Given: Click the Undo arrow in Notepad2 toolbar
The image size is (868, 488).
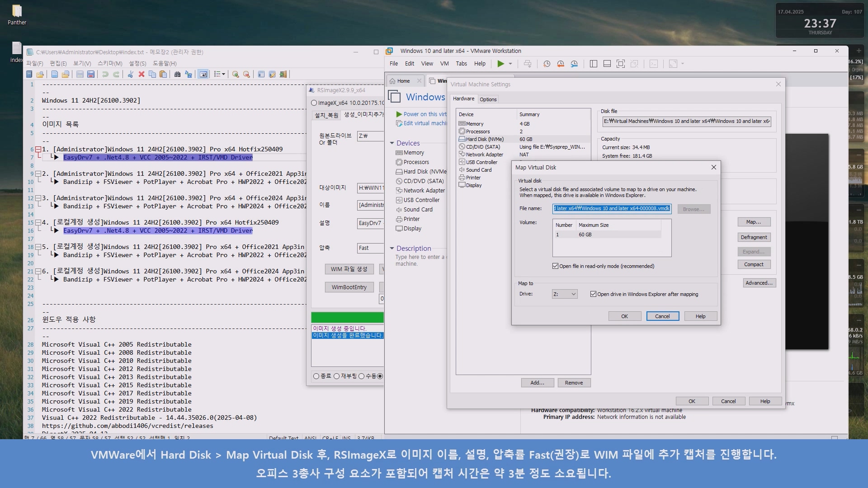Looking at the screenshot, I should 105,74.
